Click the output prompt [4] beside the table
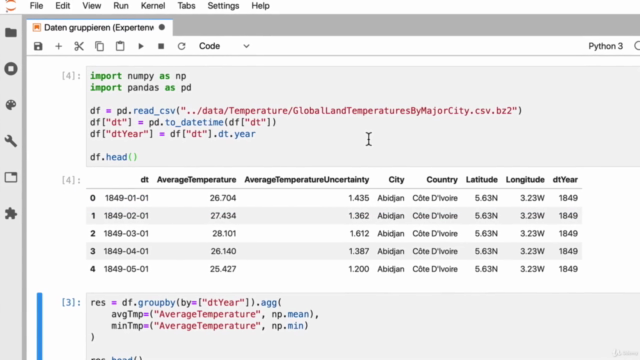 coord(71,180)
